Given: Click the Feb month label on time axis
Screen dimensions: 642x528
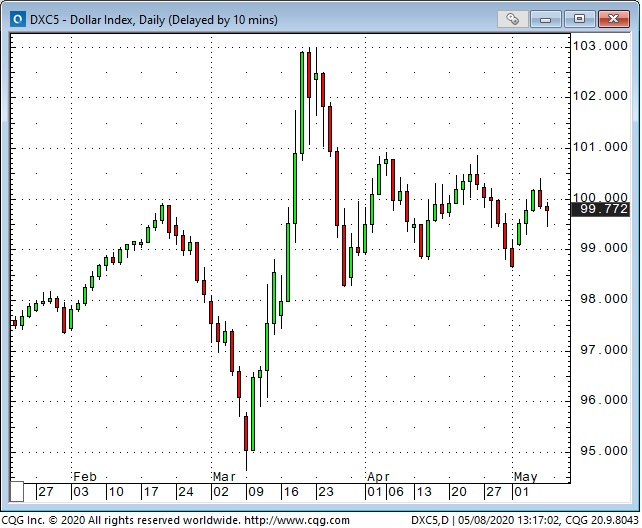Looking at the screenshot, I should (x=85, y=477).
